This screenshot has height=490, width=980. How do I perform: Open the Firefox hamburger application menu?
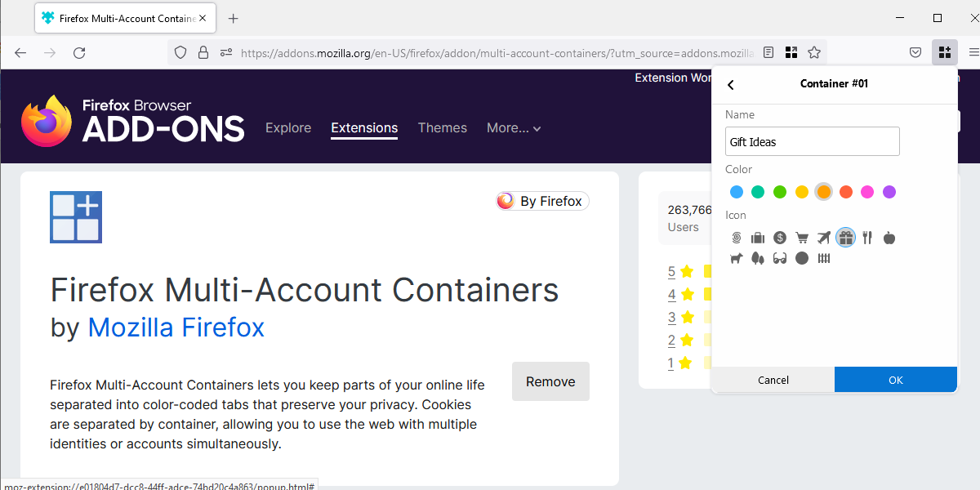pos(973,52)
